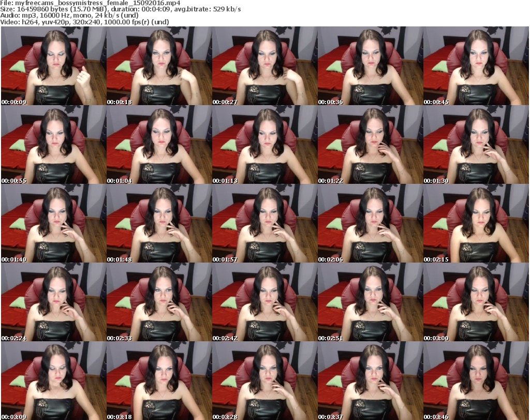Open the frame at 00:01:22
530x420 pixels.
[x=370, y=144]
